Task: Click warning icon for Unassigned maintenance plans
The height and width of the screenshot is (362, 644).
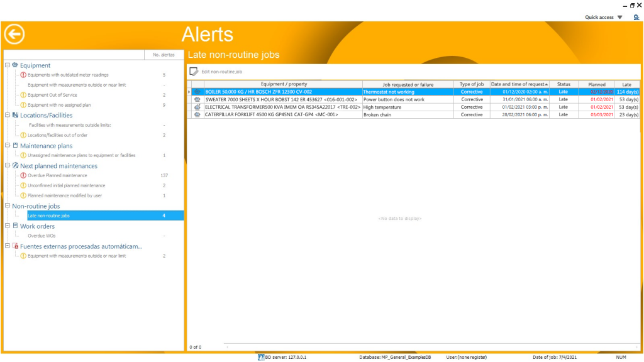Action: pos(23,155)
